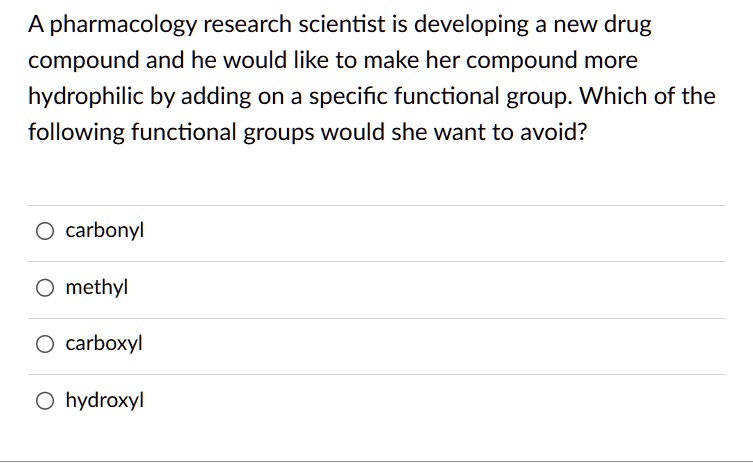Click the "carbonyl" answer label text
This screenshot has height=463, width=753.
pyautogui.click(x=105, y=231)
